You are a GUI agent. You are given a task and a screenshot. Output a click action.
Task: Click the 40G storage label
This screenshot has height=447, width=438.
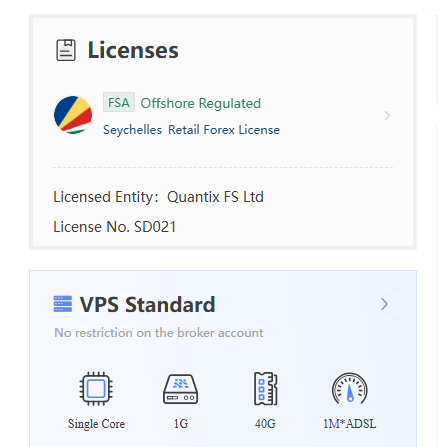pos(265,424)
